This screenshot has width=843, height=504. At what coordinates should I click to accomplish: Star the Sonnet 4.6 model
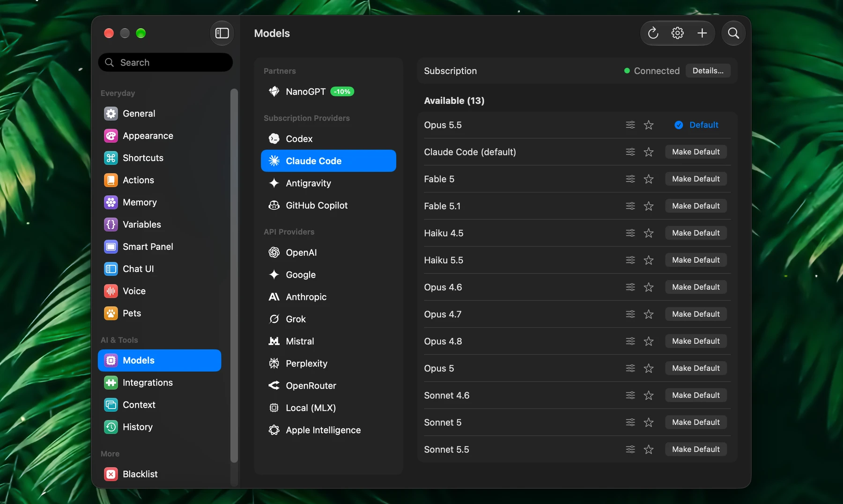[x=649, y=395]
